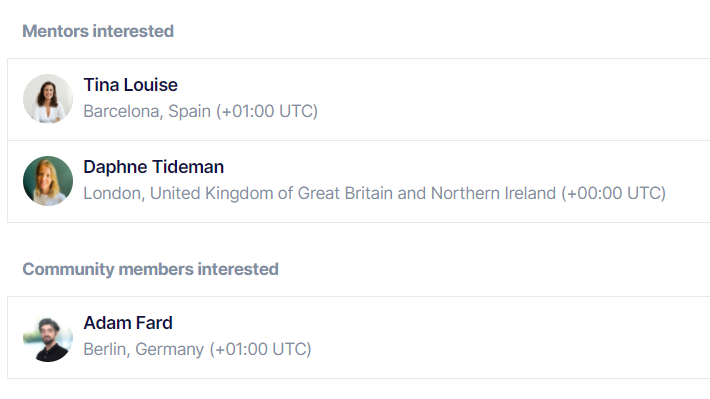Click the +00:00 UTC timezone in Daphne's row
Viewport: 710px width, 399px height.
[x=614, y=193]
